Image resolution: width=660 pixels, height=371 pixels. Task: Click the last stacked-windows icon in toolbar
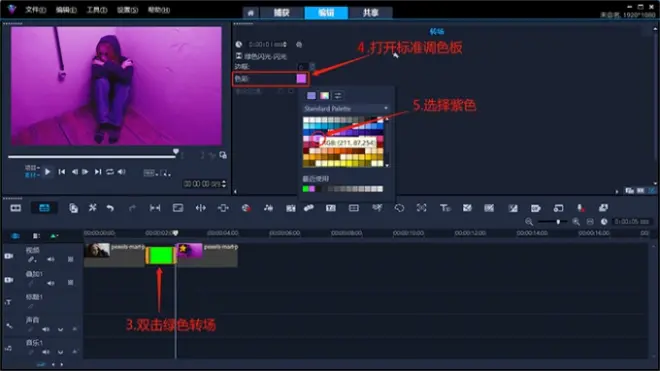[x=603, y=208]
